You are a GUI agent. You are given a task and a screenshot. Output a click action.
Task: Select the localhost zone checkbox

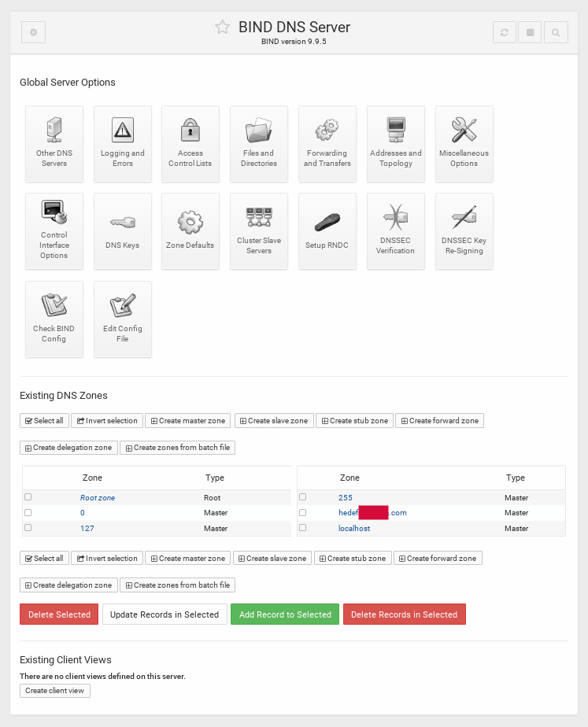302,528
